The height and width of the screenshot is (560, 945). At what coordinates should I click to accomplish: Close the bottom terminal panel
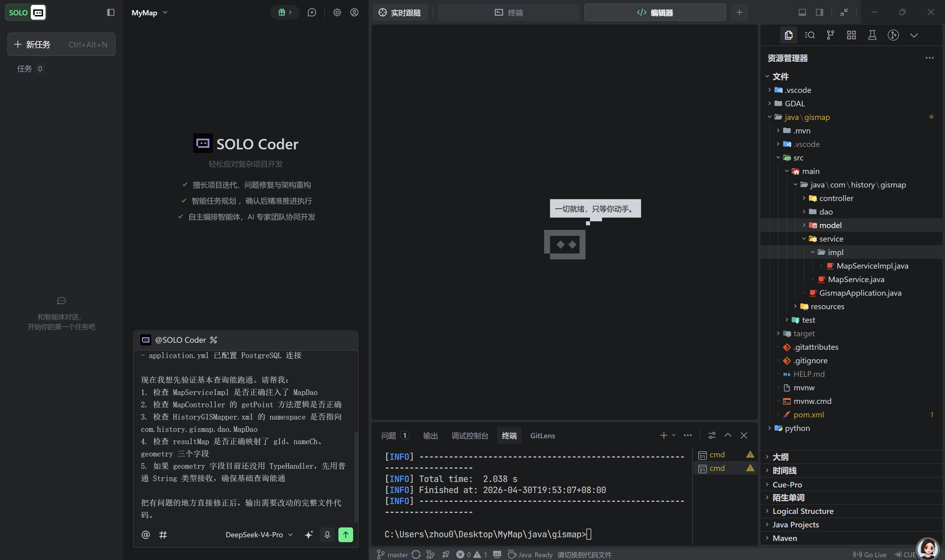pyautogui.click(x=744, y=436)
